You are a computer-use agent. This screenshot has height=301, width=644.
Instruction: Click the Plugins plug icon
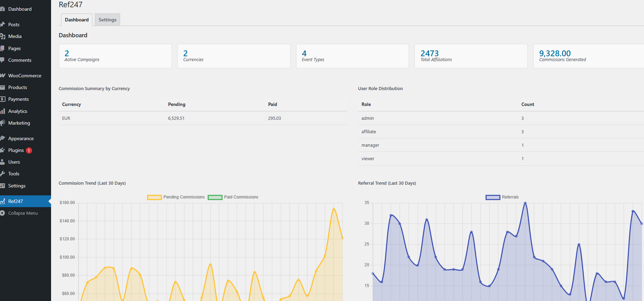pyautogui.click(x=2, y=150)
